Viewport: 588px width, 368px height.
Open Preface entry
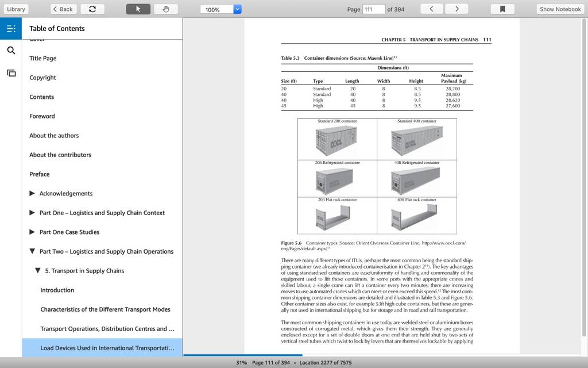[x=40, y=174]
